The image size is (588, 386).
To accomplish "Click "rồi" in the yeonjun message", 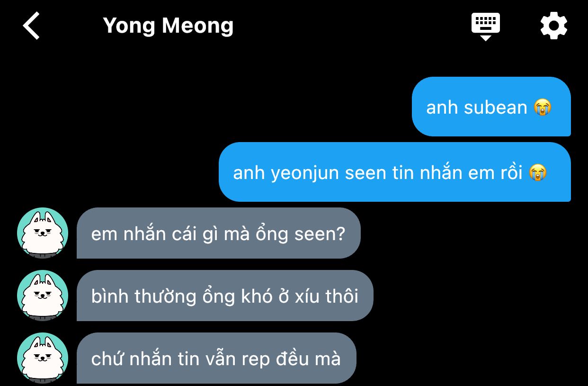I will [x=511, y=172].
